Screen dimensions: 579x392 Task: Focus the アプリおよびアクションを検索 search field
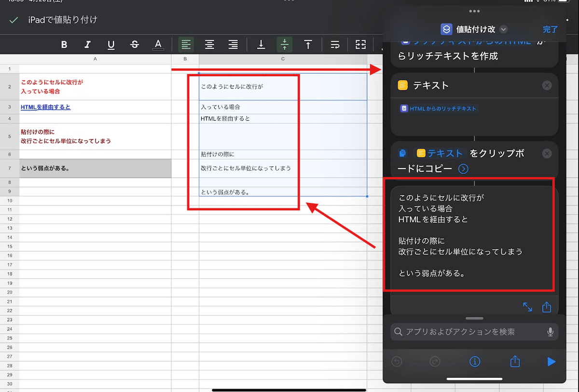pos(474,332)
